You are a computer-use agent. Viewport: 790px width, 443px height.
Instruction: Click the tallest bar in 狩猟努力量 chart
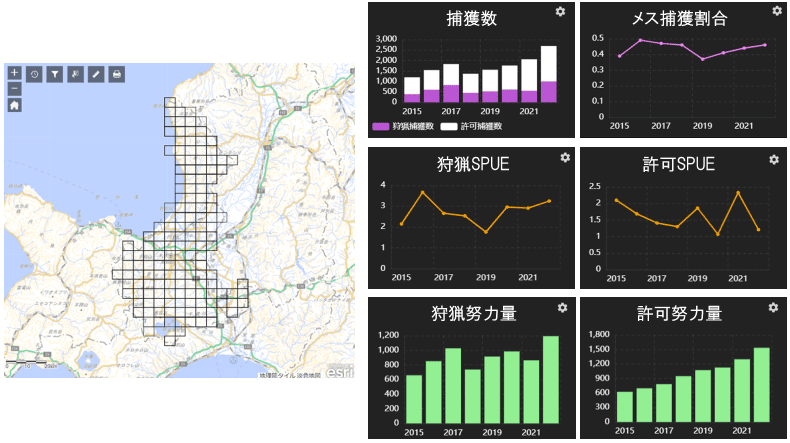(x=549, y=379)
